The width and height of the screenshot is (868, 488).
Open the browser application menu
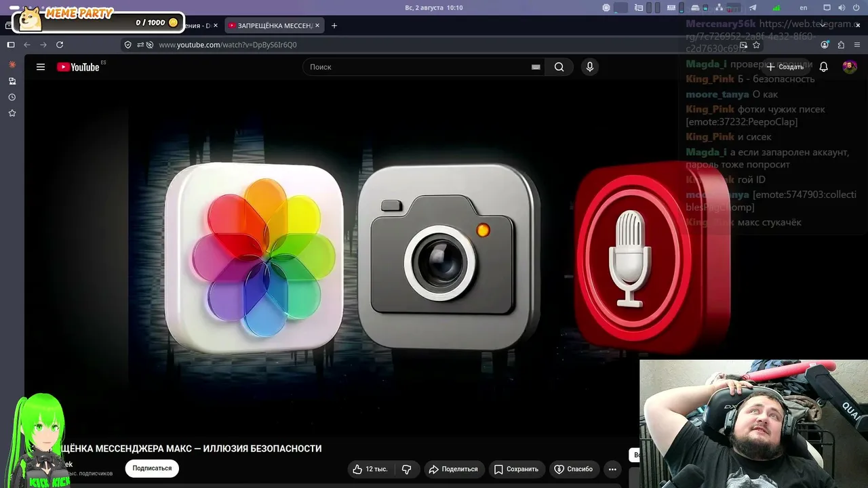pyautogui.click(x=857, y=45)
